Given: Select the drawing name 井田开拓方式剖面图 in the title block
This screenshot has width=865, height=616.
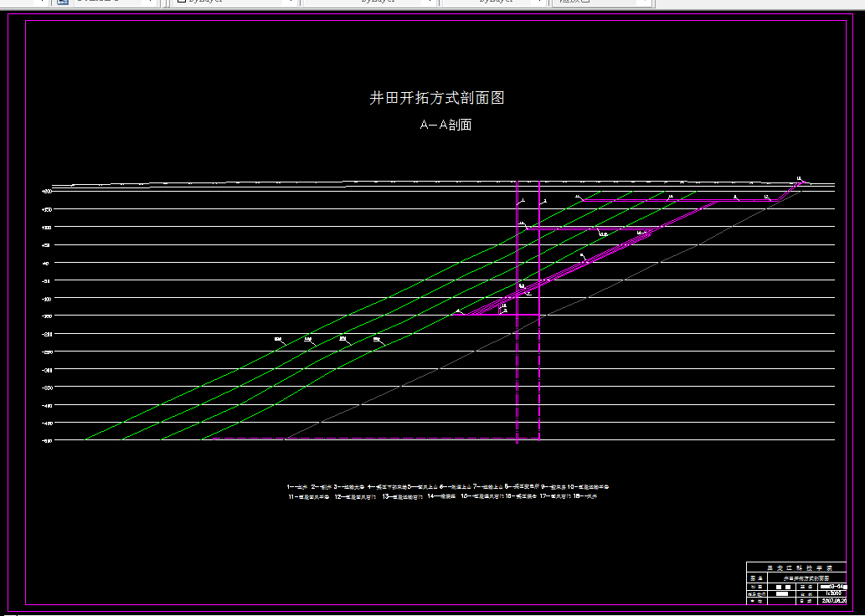Looking at the screenshot, I should [x=806, y=578].
